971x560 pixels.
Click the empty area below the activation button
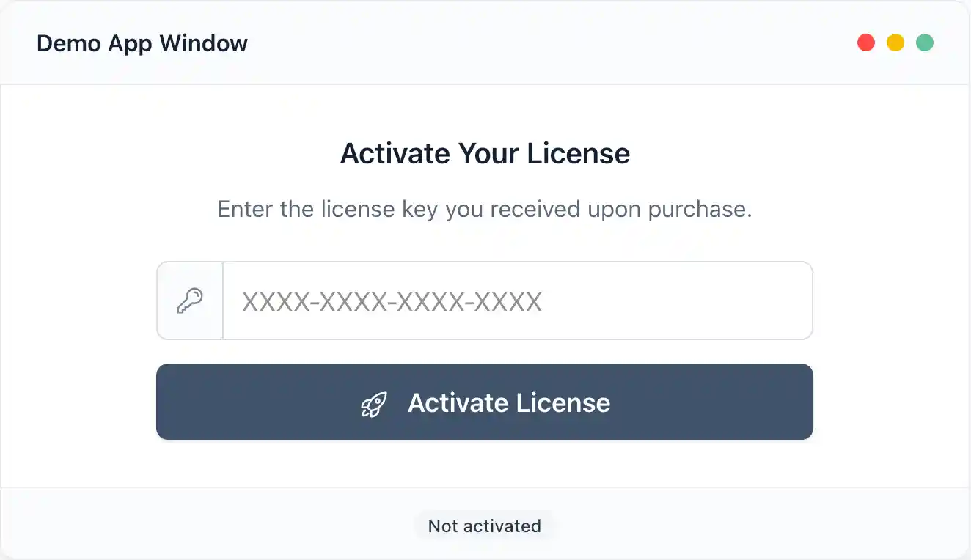484,465
